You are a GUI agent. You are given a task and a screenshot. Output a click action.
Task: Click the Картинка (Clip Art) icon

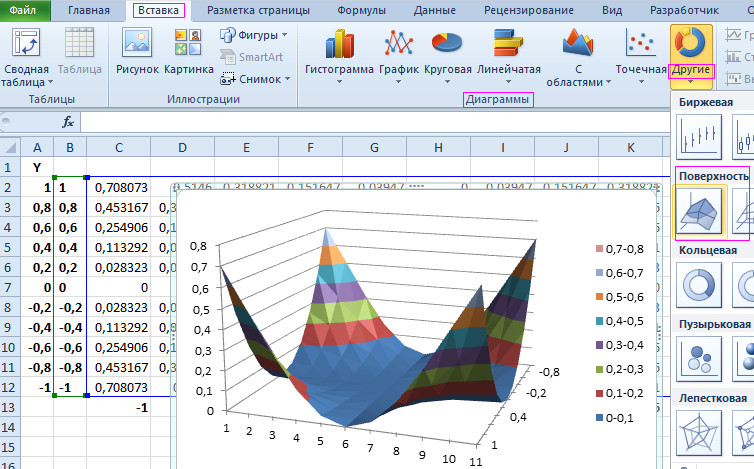click(188, 45)
